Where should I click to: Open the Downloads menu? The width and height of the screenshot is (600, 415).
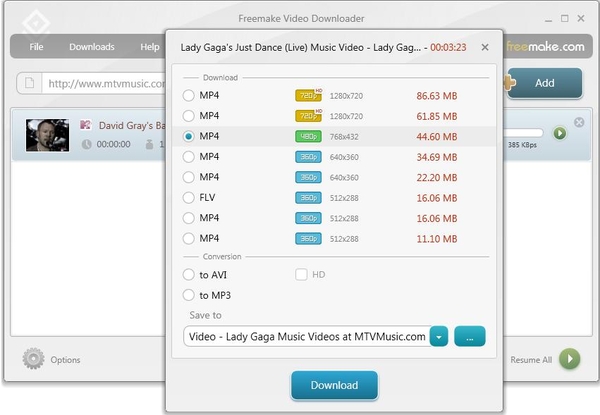click(x=92, y=47)
